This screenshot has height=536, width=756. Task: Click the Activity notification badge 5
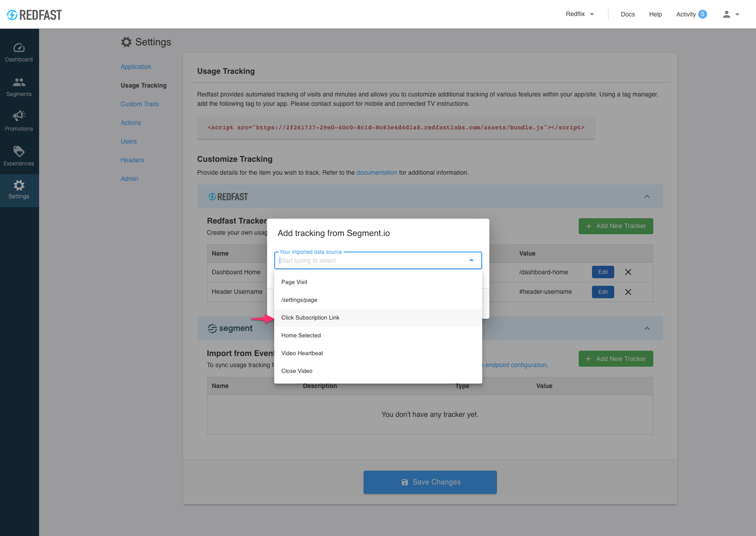point(703,14)
